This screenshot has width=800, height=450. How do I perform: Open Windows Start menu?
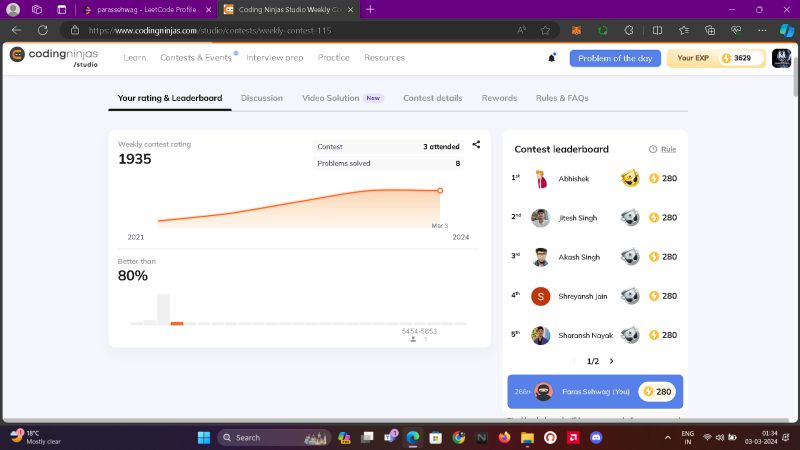[x=204, y=437]
